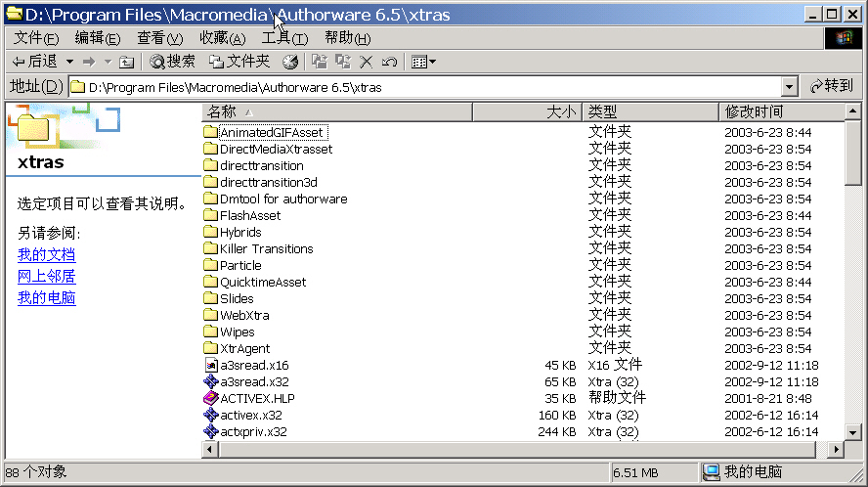
Task: Click the file list scroll down arrow
Action: tap(853, 432)
